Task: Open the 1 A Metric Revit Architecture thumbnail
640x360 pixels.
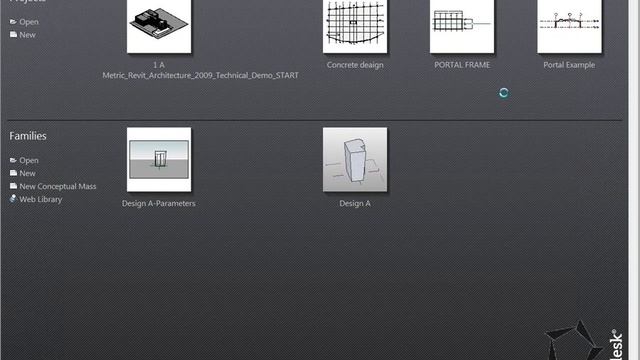Action: pyautogui.click(x=159, y=26)
